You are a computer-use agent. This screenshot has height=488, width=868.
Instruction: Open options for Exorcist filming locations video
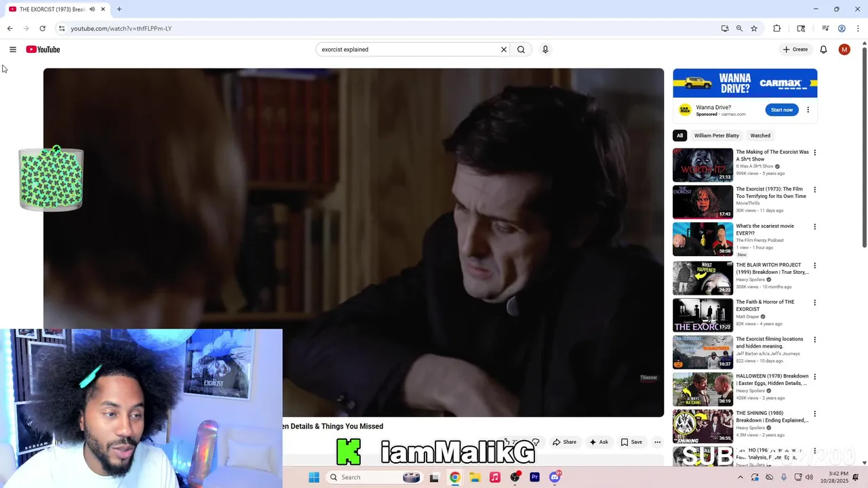point(814,340)
